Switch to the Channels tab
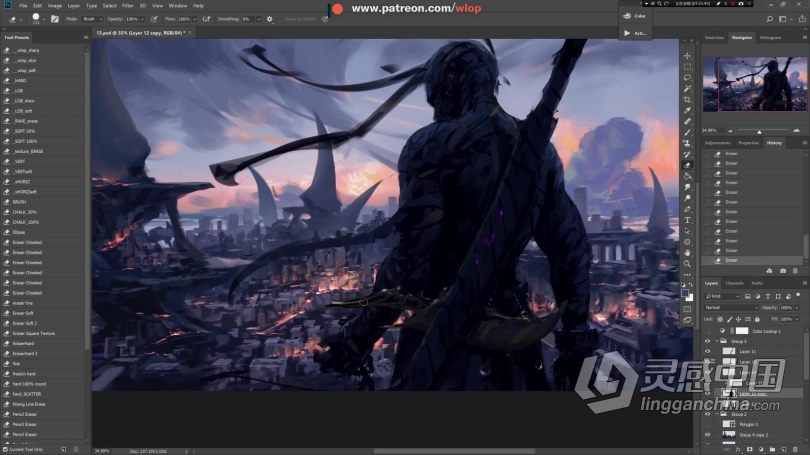This screenshot has height=455, width=810. point(734,283)
